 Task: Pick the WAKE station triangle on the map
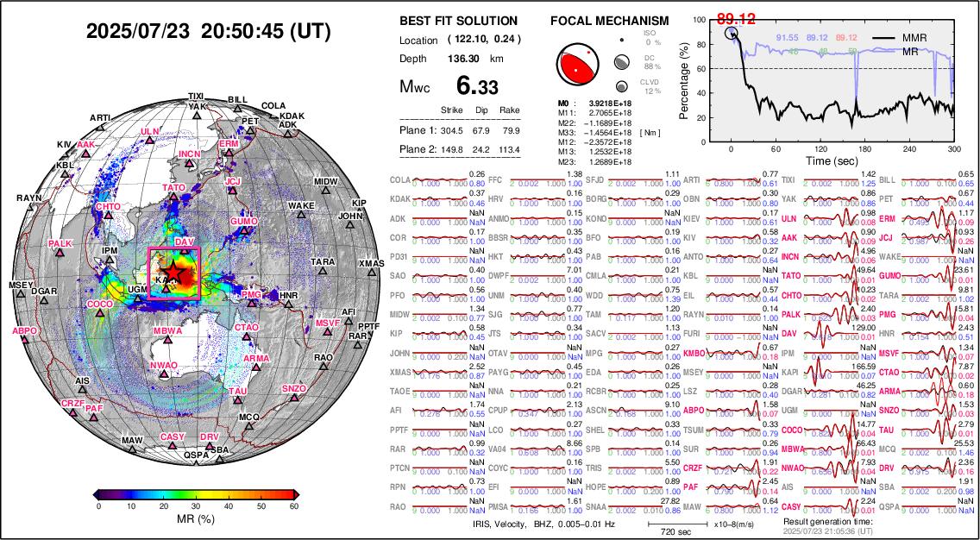300,217
